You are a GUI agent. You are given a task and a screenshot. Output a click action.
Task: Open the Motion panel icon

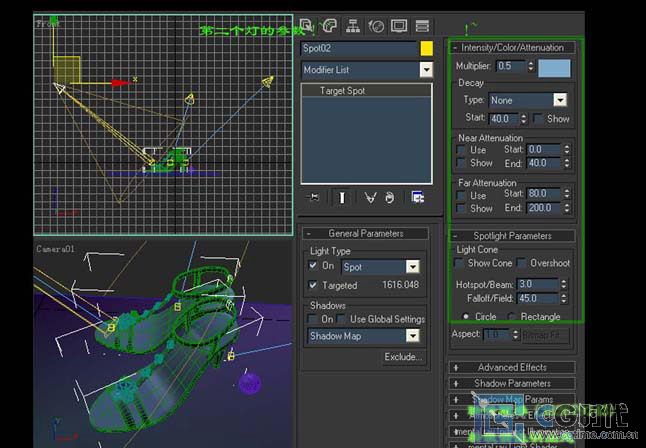[x=376, y=25]
